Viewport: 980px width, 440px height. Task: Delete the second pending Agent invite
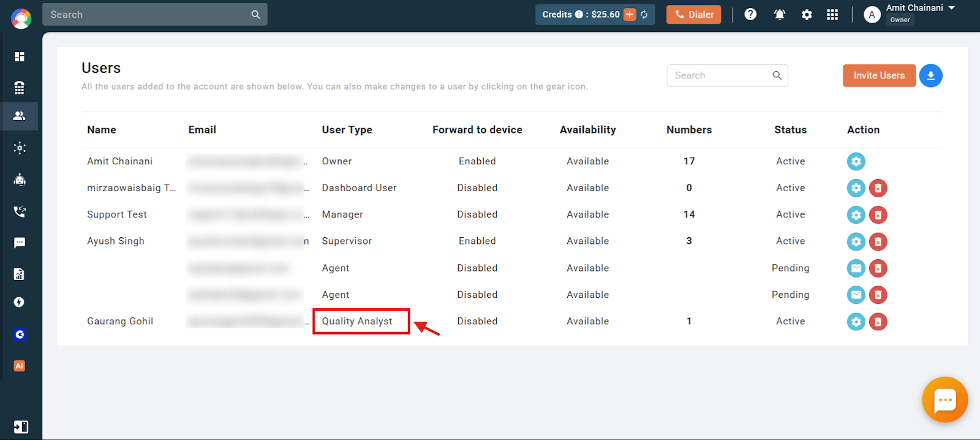[878, 295]
